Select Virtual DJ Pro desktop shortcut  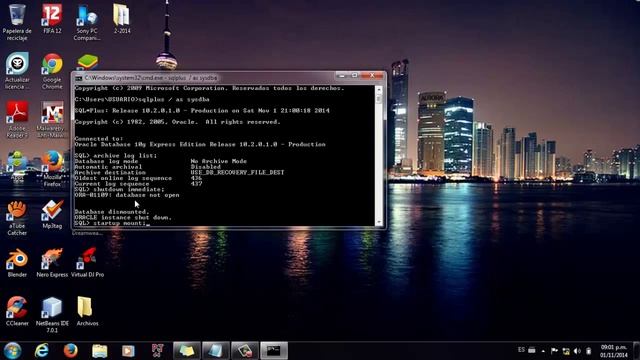(x=87, y=263)
